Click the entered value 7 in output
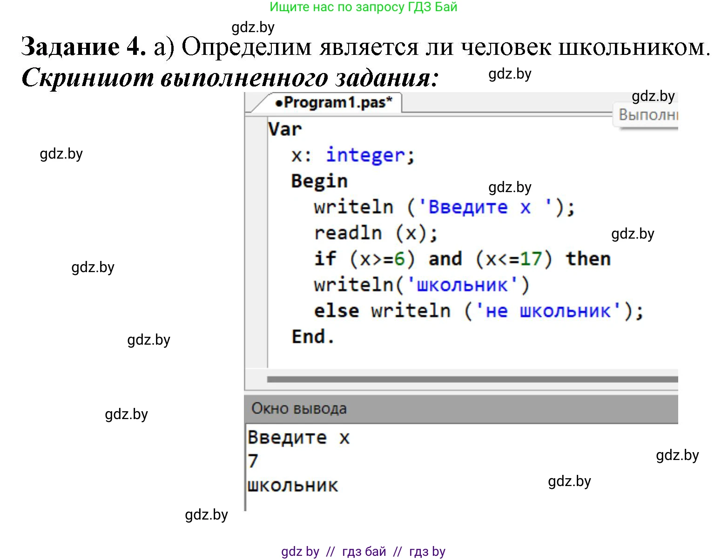The image size is (728, 560). [251, 460]
